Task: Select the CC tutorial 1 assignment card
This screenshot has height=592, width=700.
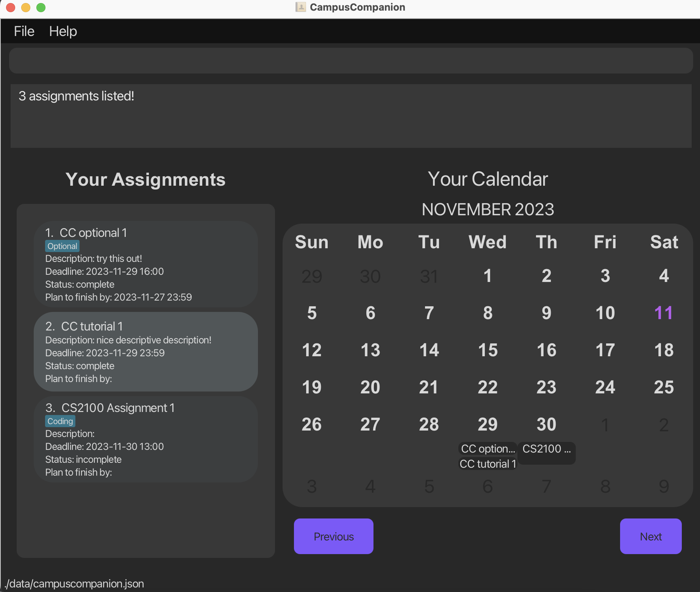Action: 146,352
